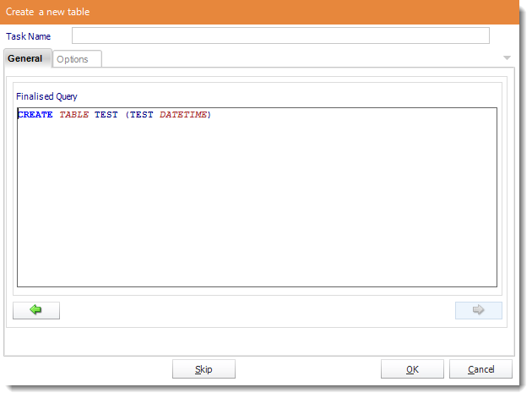Click the TABLE keyword in the query
This screenshot has height=398, width=532.
click(74, 115)
